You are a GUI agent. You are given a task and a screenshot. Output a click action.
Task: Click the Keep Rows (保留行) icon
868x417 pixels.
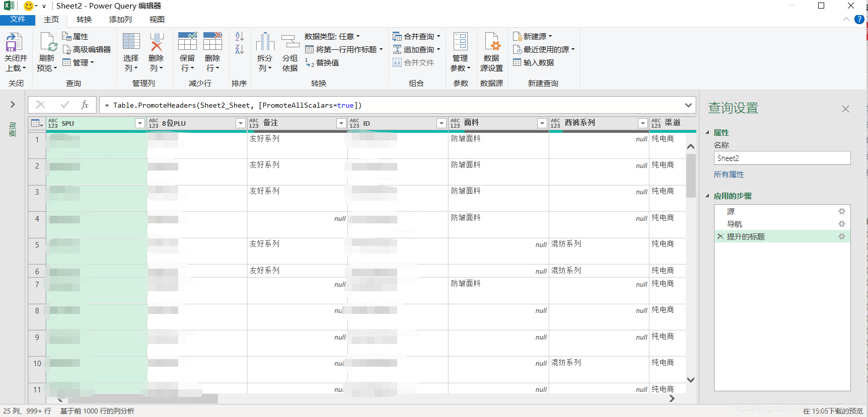click(187, 42)
